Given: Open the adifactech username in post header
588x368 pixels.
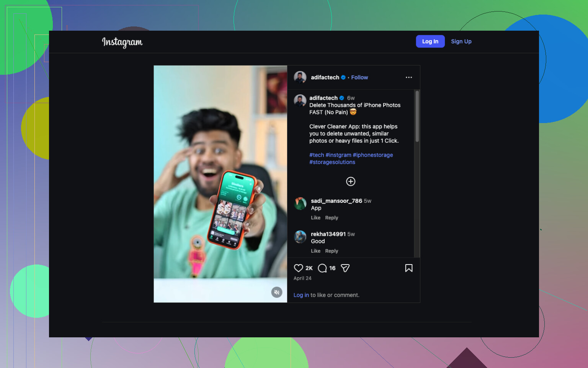Looking at the screenshot, I should (x=325, y=77).
